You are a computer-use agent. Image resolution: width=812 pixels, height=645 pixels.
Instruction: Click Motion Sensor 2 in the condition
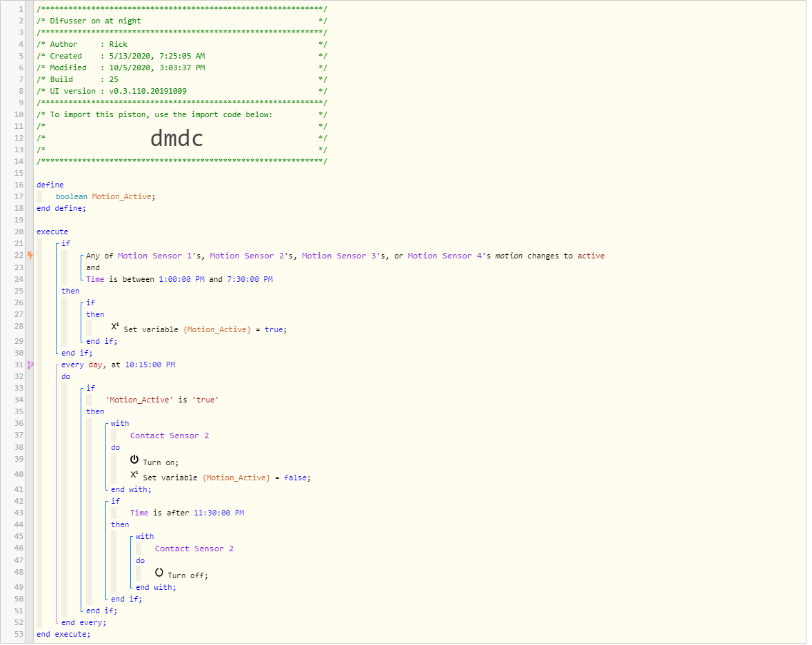(x=247, y=256)
